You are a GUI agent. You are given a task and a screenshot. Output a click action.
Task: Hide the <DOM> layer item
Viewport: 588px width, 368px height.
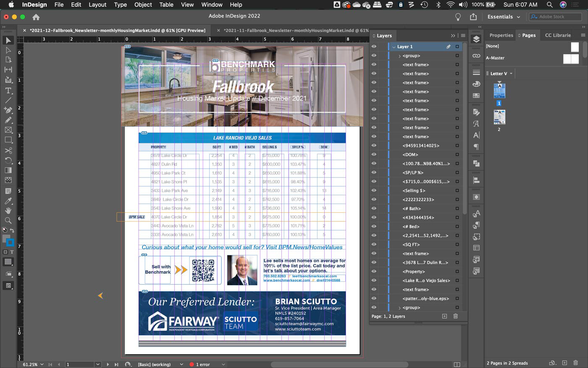(x=374, y=154)
